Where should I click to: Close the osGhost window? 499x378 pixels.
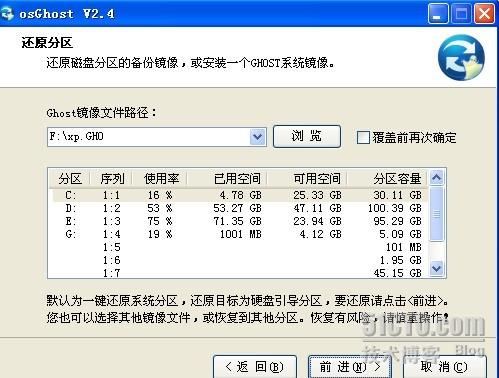(x=484, y=14)
